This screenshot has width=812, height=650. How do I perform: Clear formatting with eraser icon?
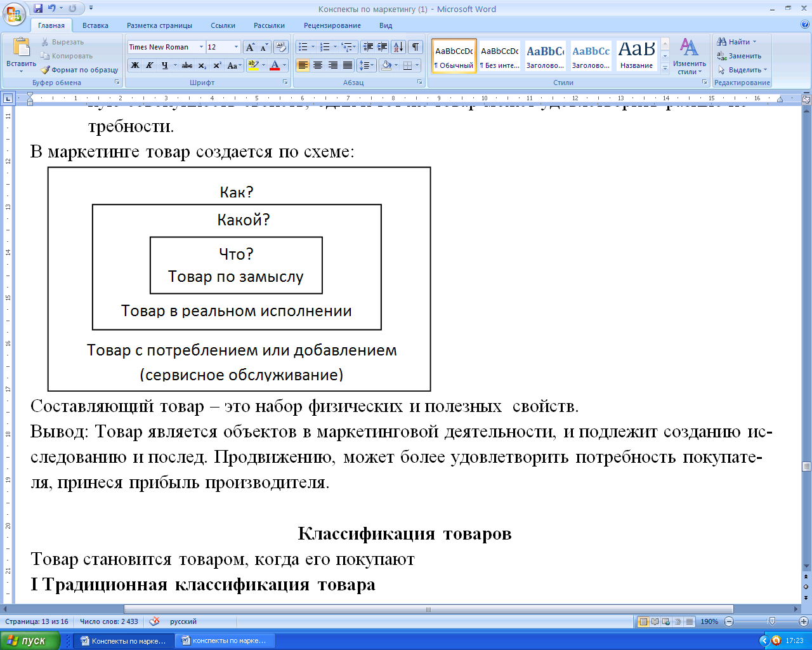pyautogui.click(x=282, y=47)
